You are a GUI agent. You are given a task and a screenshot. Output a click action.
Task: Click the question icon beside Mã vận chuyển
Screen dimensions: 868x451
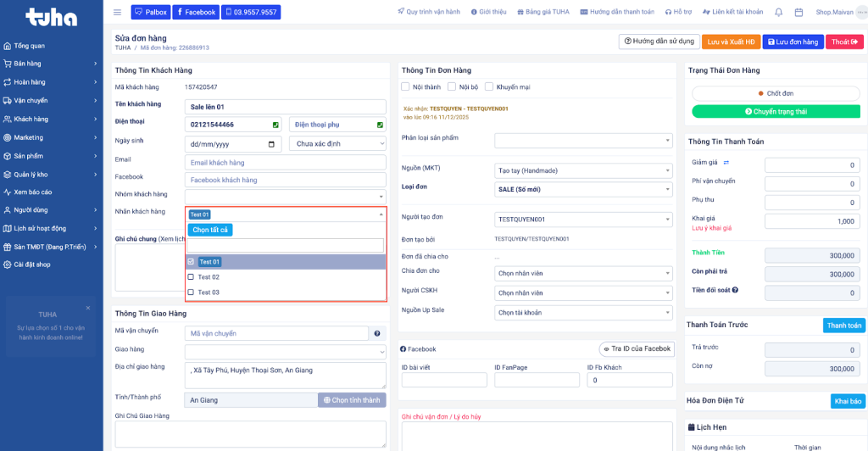(x=379, y=333)
